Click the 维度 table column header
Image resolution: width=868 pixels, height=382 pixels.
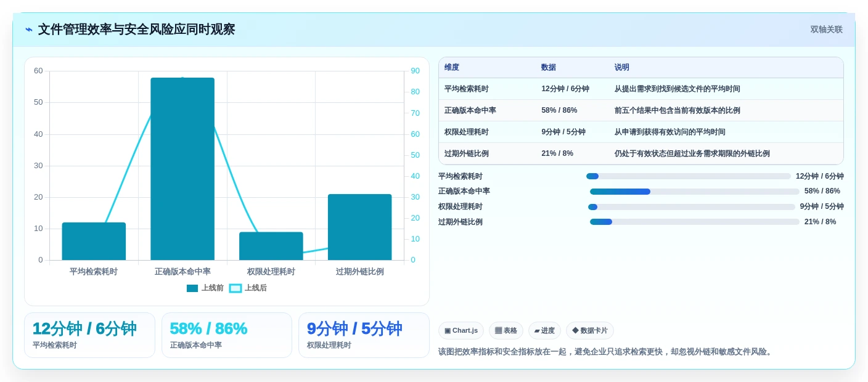pos(452,68)
